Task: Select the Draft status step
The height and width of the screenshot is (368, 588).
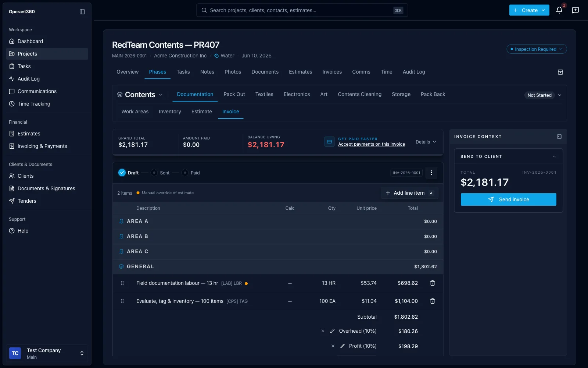Action: tap(129, 173)
